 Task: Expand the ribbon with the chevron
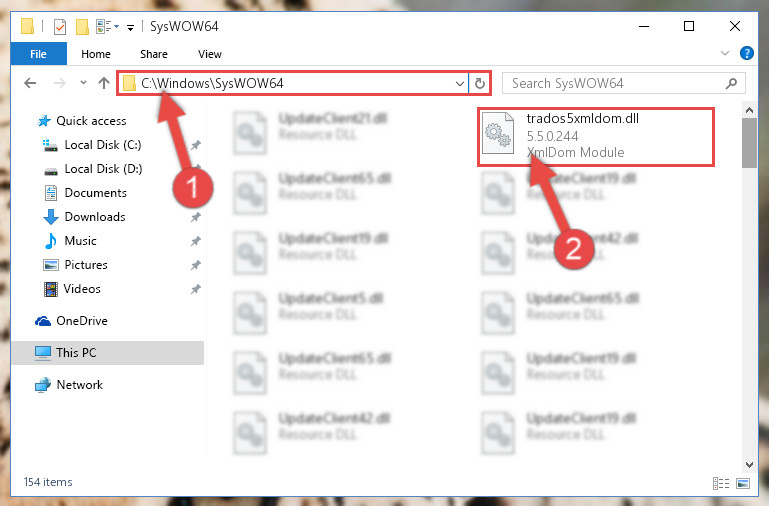click(725, 53)
